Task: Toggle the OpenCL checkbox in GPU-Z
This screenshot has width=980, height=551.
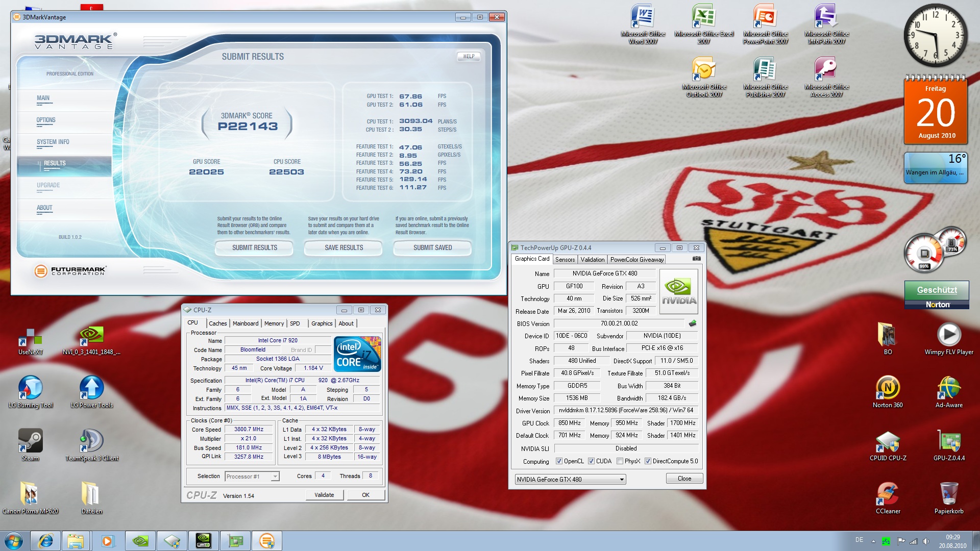Action: pos(559,461)
